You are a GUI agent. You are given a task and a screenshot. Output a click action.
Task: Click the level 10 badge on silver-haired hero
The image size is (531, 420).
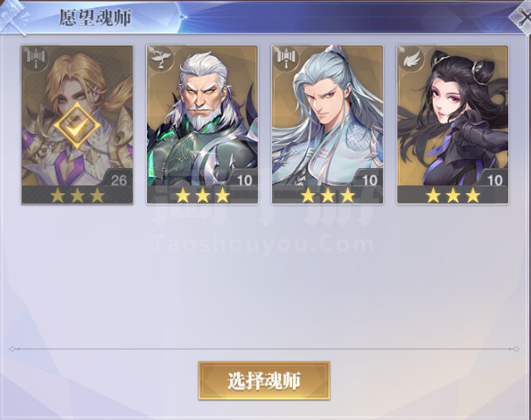pos(369,180)
